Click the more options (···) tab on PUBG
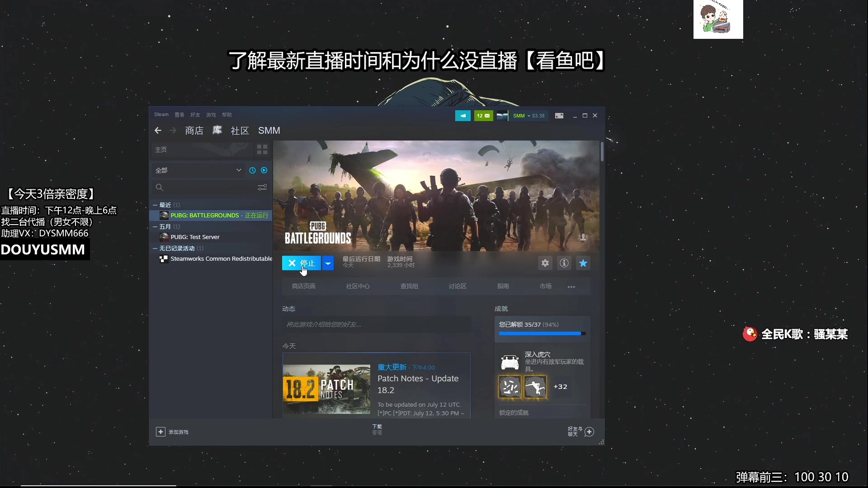The image size is (868, 488). point(571,286)
